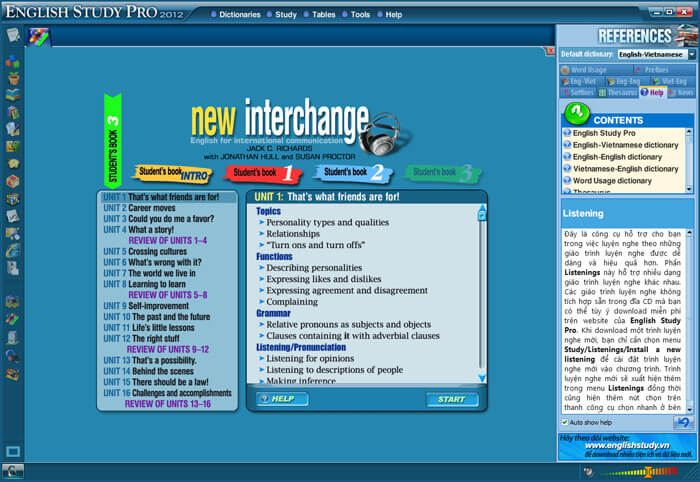Click the Listening help text down scroll arrow

tap(690, 409)
